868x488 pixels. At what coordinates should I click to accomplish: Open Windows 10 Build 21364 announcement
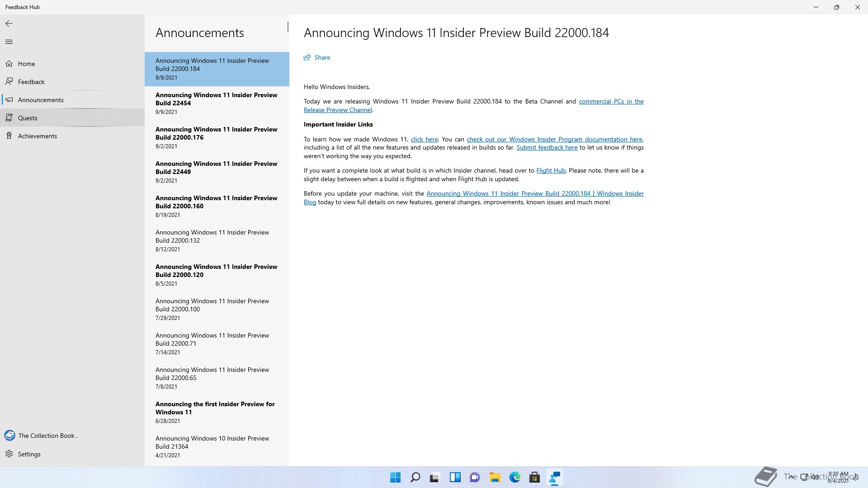coord(217,447)
